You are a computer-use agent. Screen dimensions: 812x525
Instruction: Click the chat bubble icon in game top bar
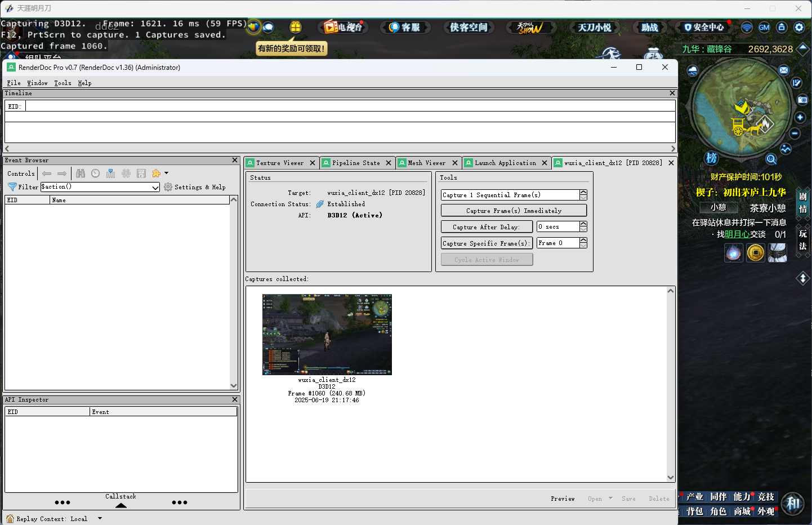[x=268, y=27]
